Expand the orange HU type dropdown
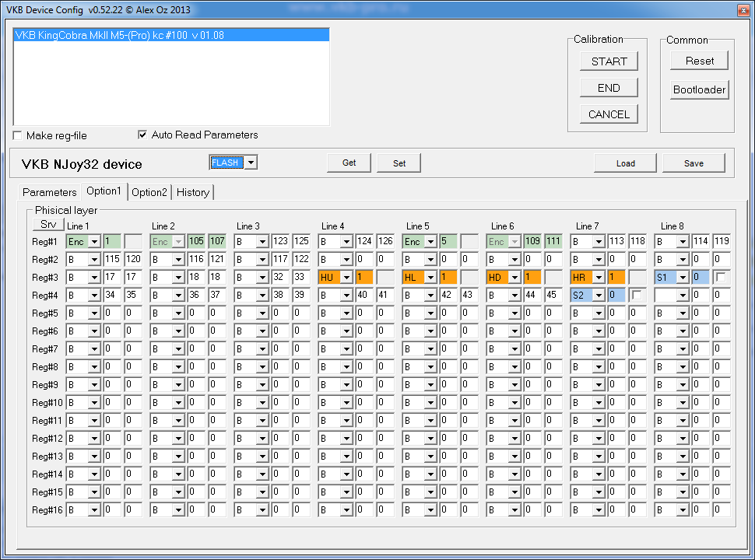The height and width of the screenshot is (560, 755). (x=346, y=277)
